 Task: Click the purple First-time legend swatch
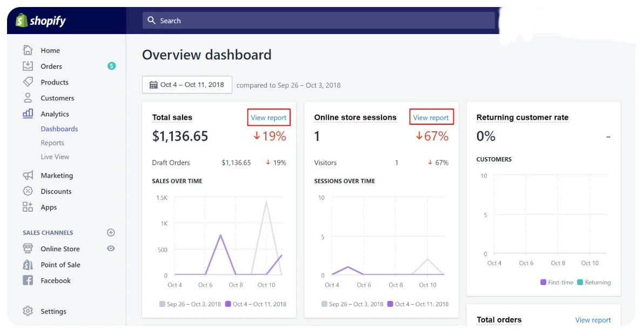tap(543, 283)
